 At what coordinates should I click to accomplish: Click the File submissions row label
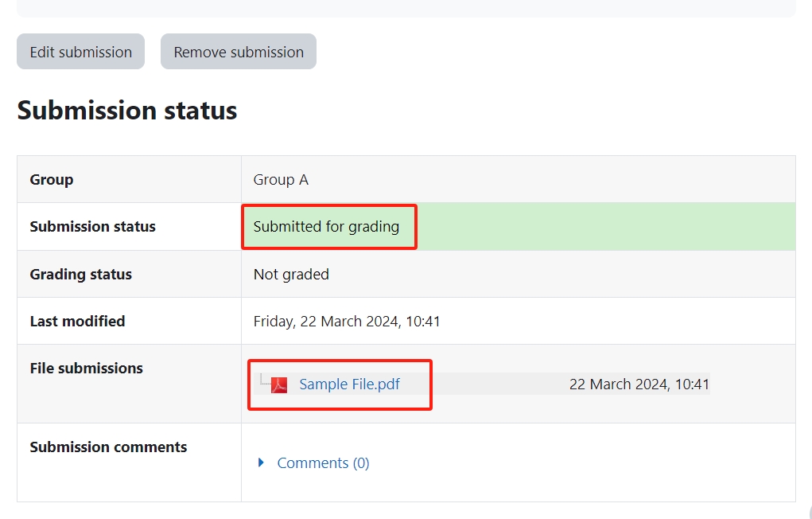point(86,368)
